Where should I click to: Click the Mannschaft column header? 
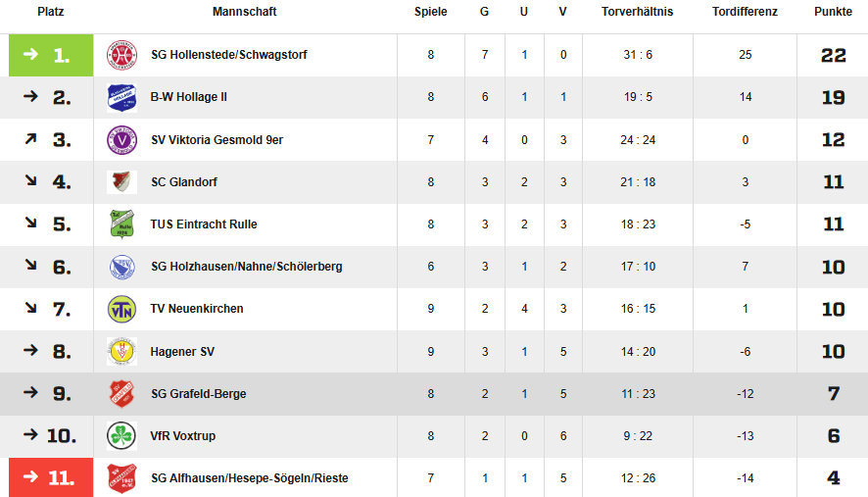pyautogui.click(x=244, y=12)
